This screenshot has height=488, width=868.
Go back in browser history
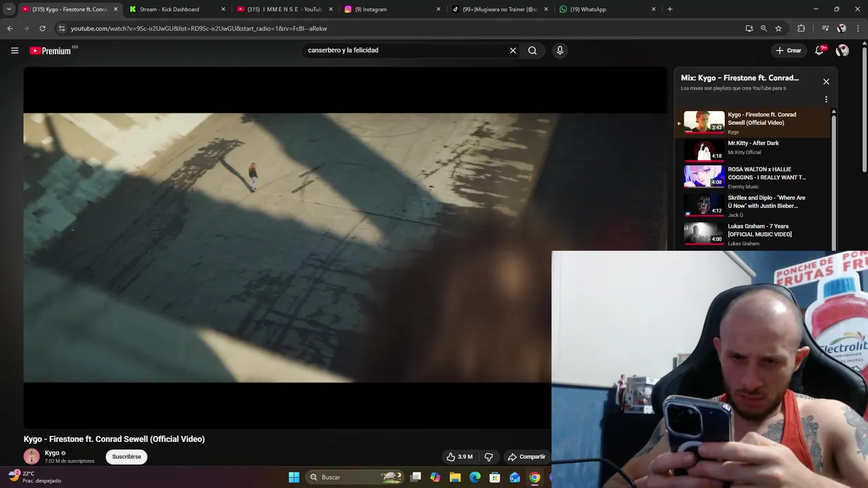point(9,28)
